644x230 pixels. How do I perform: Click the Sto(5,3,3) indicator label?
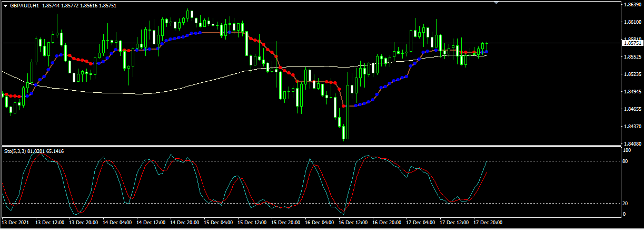point(15,151)
